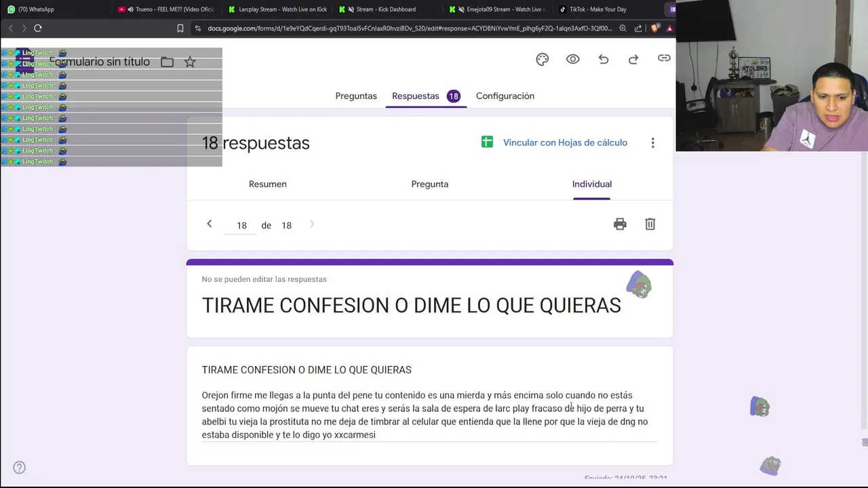
Task: Copy the form link via the link icon
Action: pos(664,58)
